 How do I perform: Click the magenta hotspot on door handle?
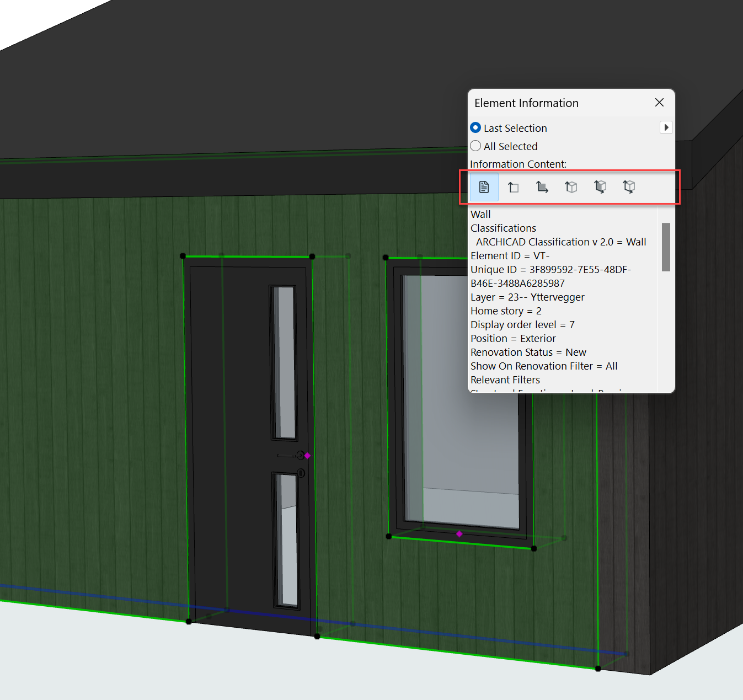(308, 456)
